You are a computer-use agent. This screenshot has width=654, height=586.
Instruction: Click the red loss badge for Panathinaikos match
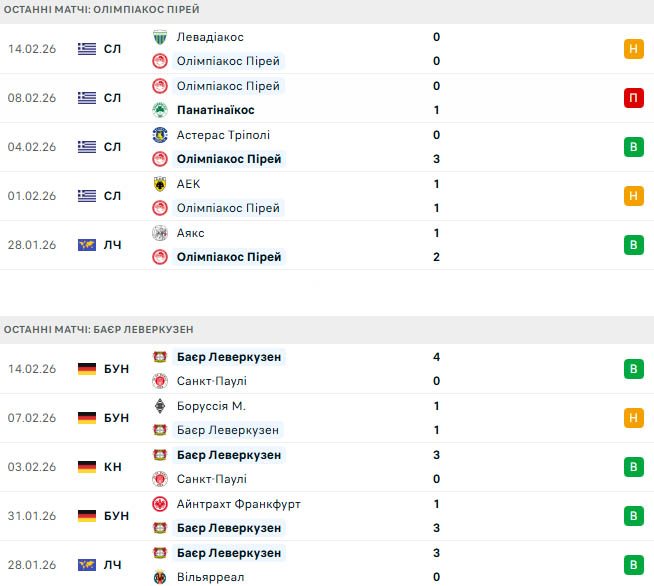click(x=633, y=98)
